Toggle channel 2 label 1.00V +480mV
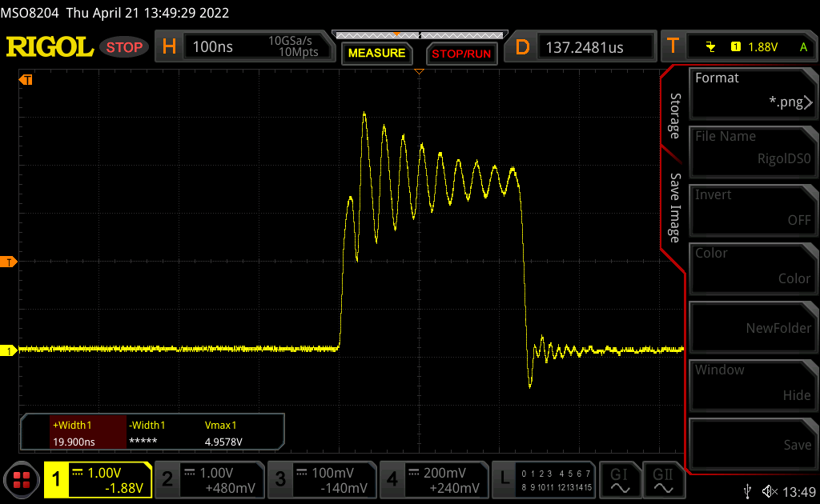This screenshot has height=504, width=820. pos(211,479)
